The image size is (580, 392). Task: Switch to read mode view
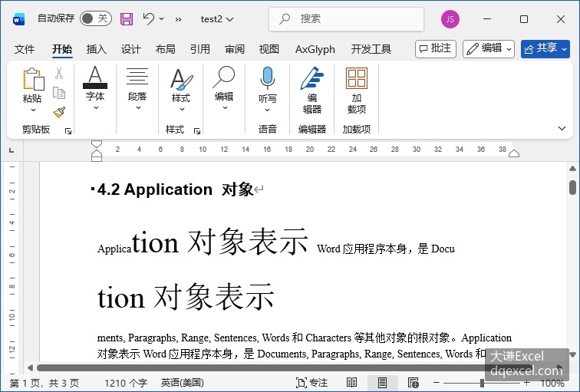352,383
